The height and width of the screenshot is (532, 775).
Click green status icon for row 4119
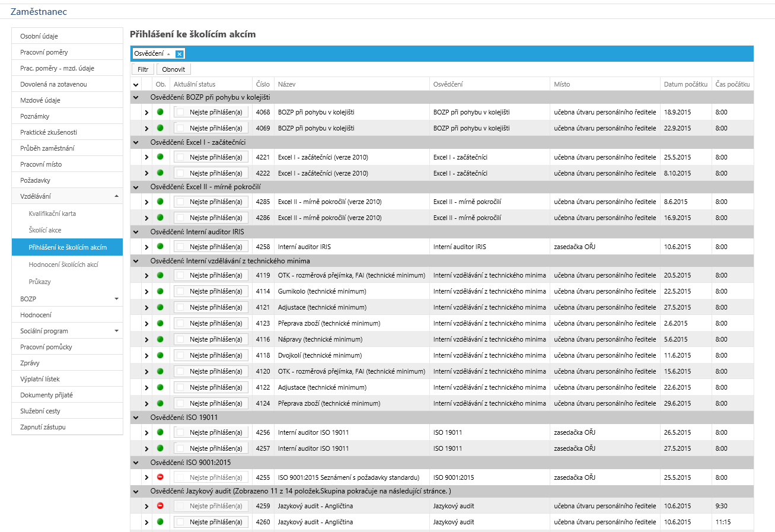point(160,275)
